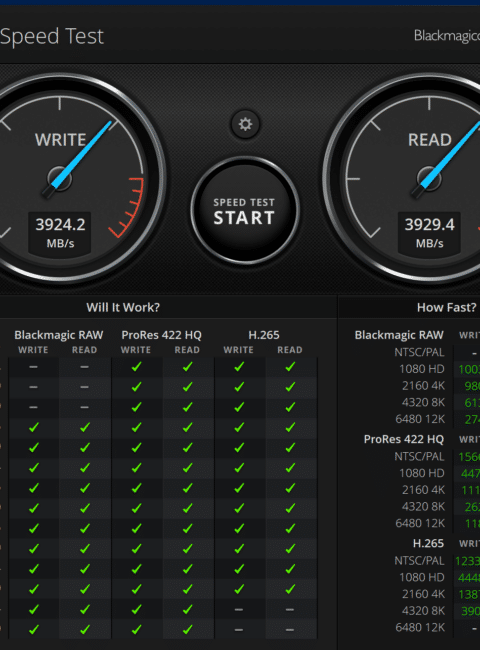
Task: Click READ subheader under H.265 column
Action: 290,350
